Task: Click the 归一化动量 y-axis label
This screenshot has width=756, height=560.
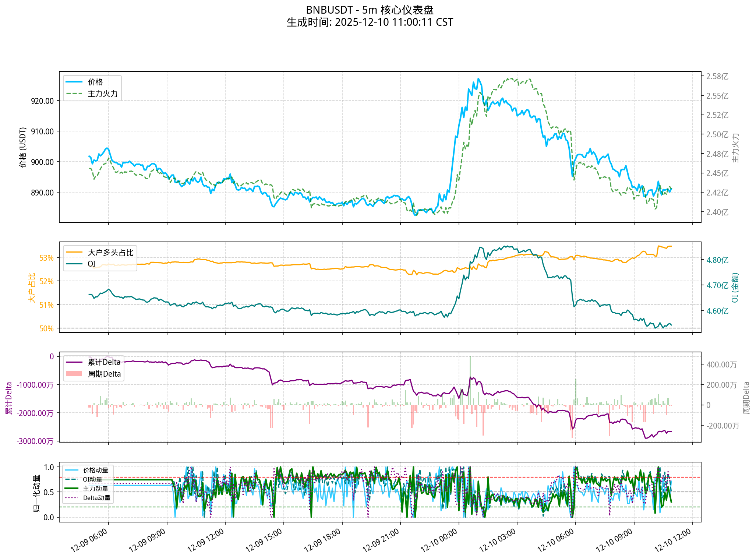Action: point(36,493)
